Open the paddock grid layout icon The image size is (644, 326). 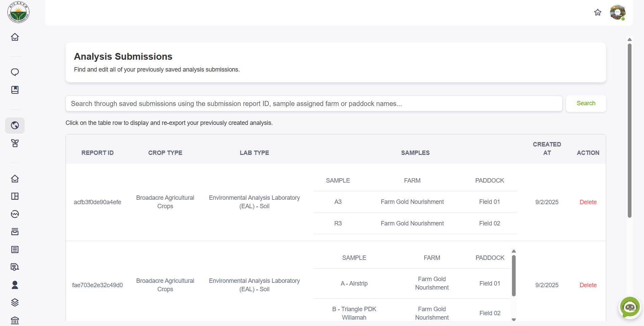pyautogui.click(x=15, y=196)
